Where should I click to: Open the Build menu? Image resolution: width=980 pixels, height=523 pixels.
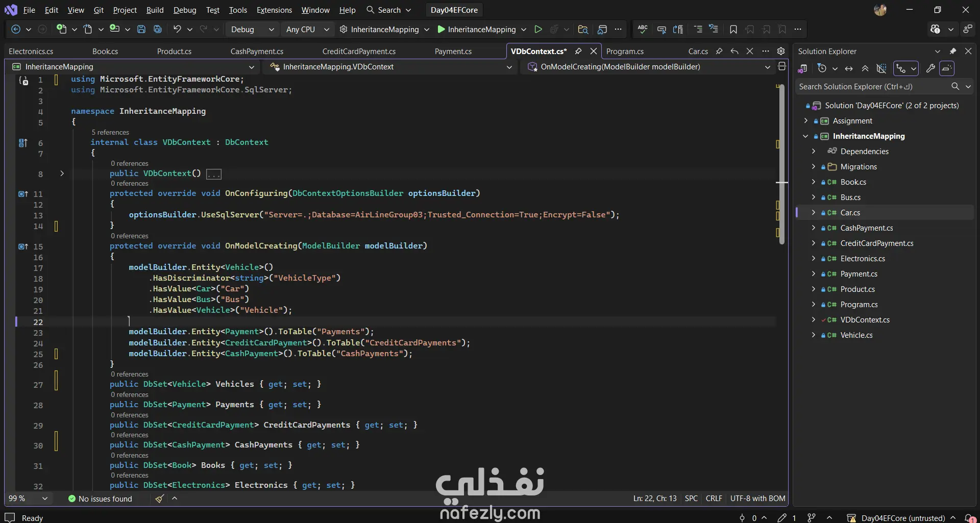point(155,10)
